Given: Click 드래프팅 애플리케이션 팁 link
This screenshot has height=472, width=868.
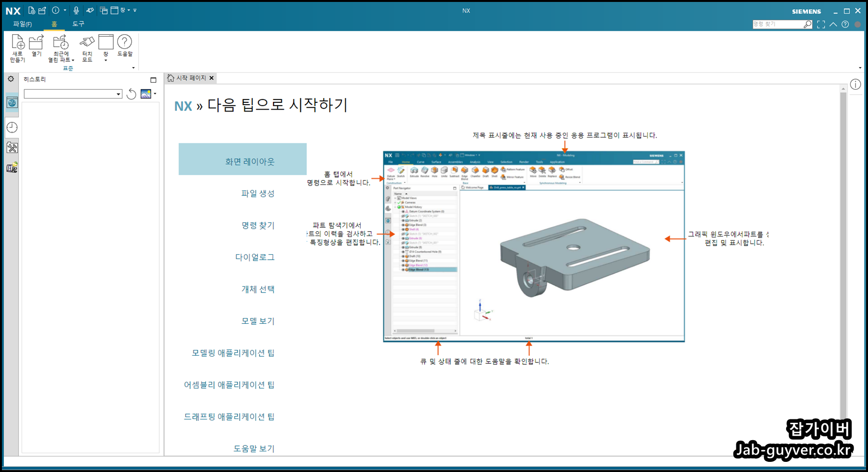Looking at the screenshot, I should [x=229, y=416].
